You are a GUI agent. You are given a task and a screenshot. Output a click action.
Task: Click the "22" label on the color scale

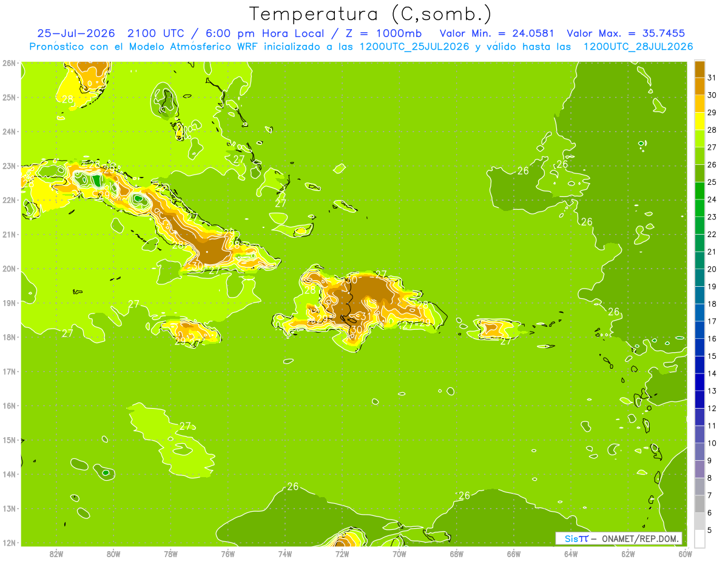(712, 234)
